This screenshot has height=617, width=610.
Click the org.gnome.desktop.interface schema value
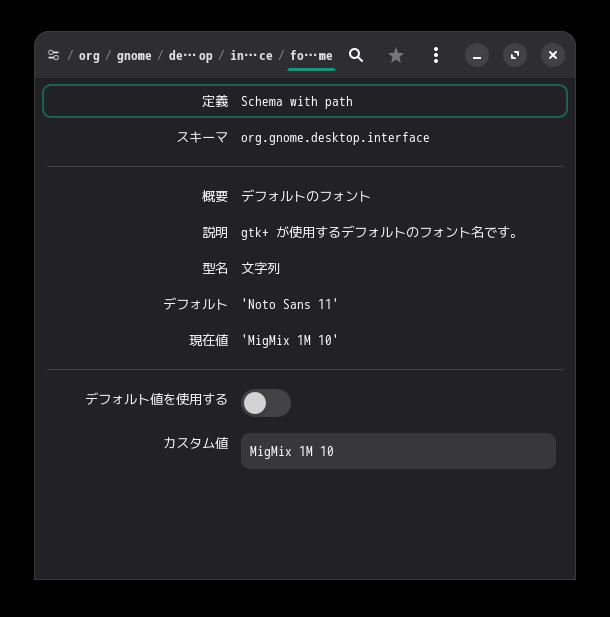[x=335, y=138]
